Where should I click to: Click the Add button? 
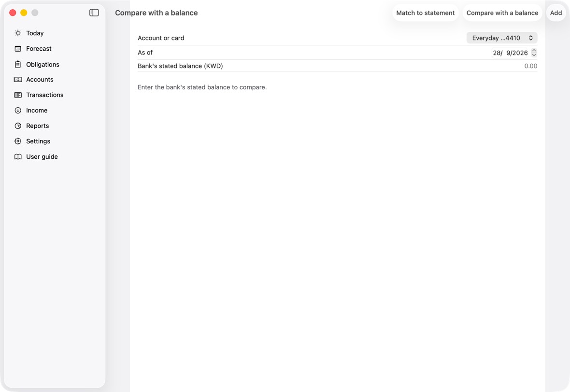[x=556, y=13]
